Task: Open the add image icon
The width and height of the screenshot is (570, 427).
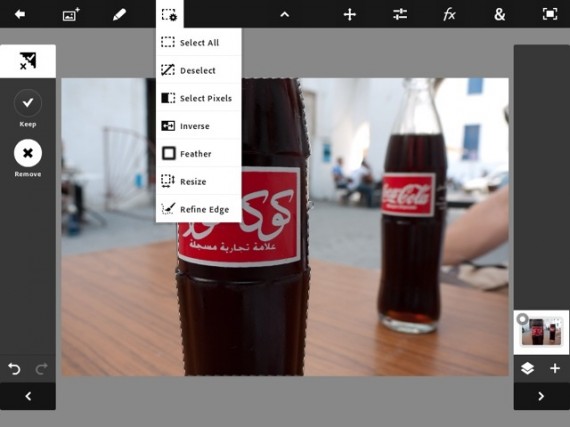Action: (x=71, y=15)
